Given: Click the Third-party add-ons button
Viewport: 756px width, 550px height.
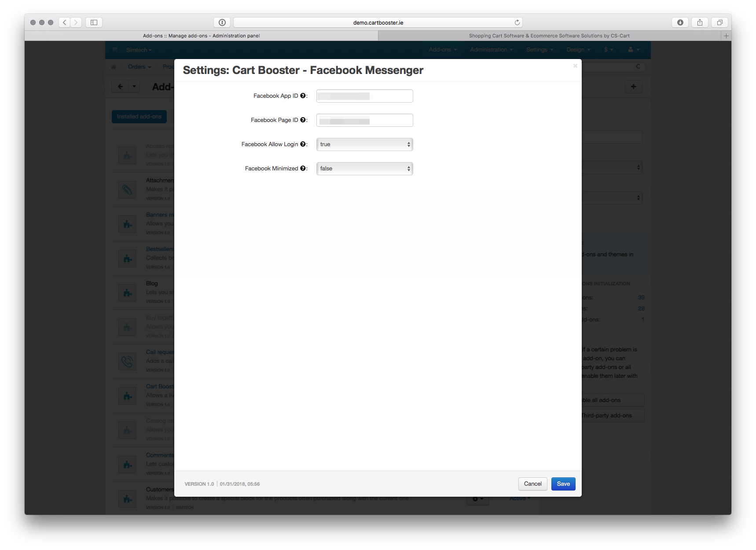Looking at the screenshot, I should click(x=613, y=416).
